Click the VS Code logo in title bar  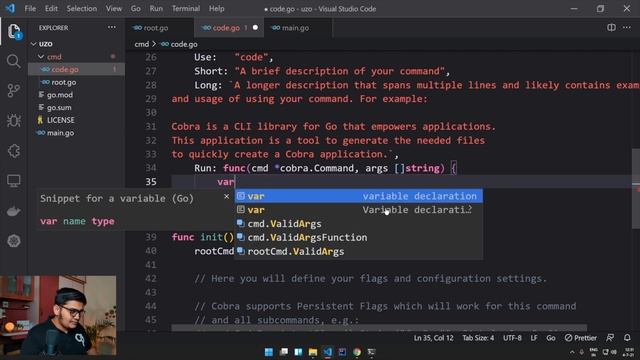(x=10, y=8)
